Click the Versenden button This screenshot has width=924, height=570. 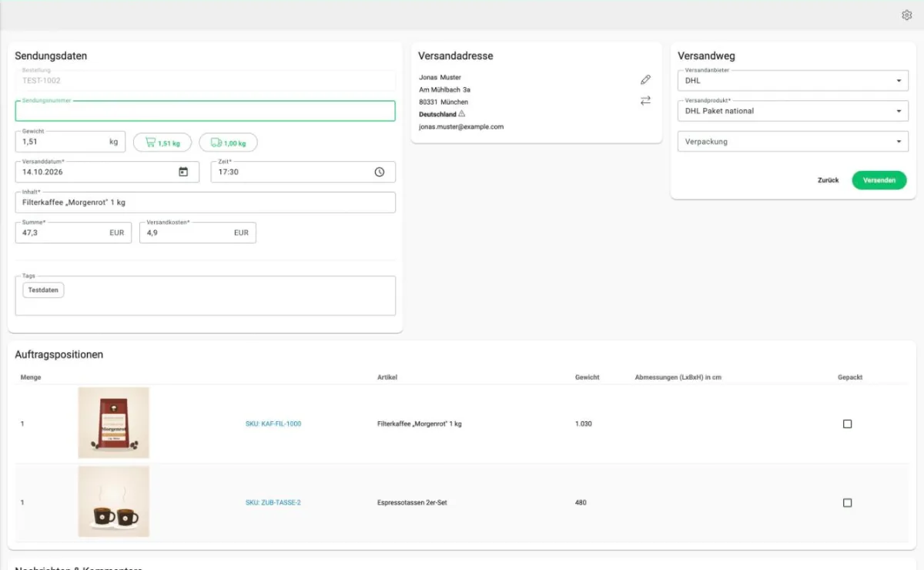879,180
